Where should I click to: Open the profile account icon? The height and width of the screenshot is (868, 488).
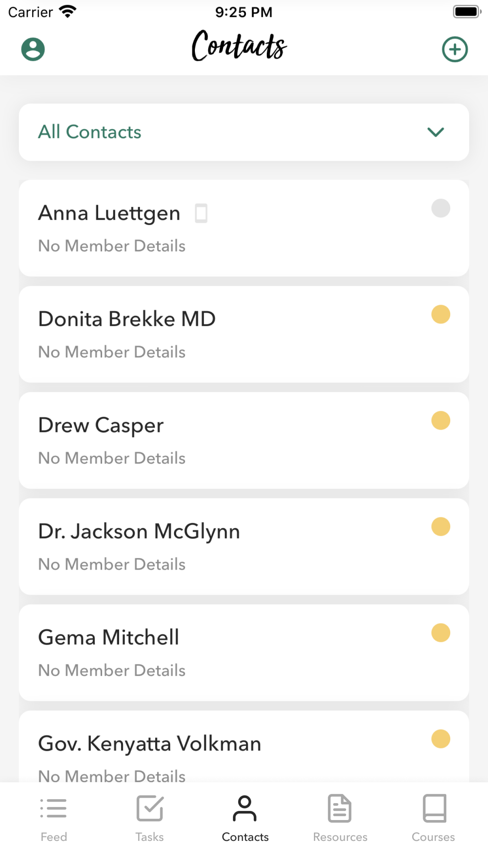pos(33,50)
